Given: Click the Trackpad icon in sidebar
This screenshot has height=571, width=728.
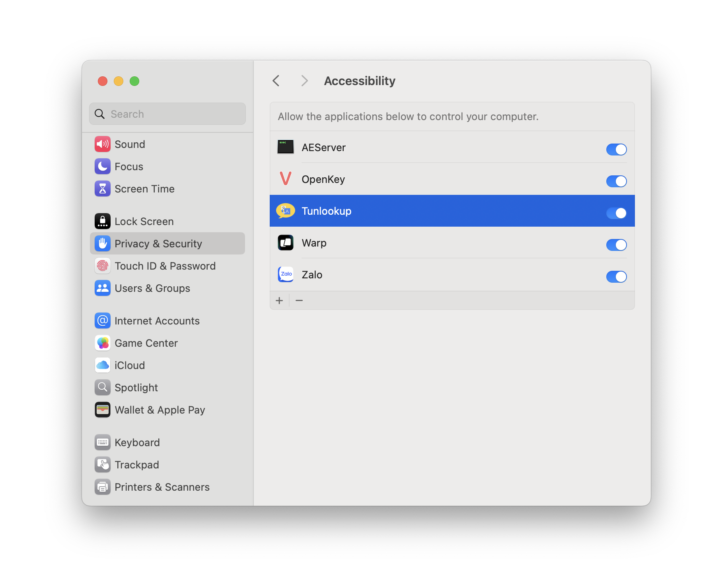Looking at the screenshot, I should click(103, 464).
